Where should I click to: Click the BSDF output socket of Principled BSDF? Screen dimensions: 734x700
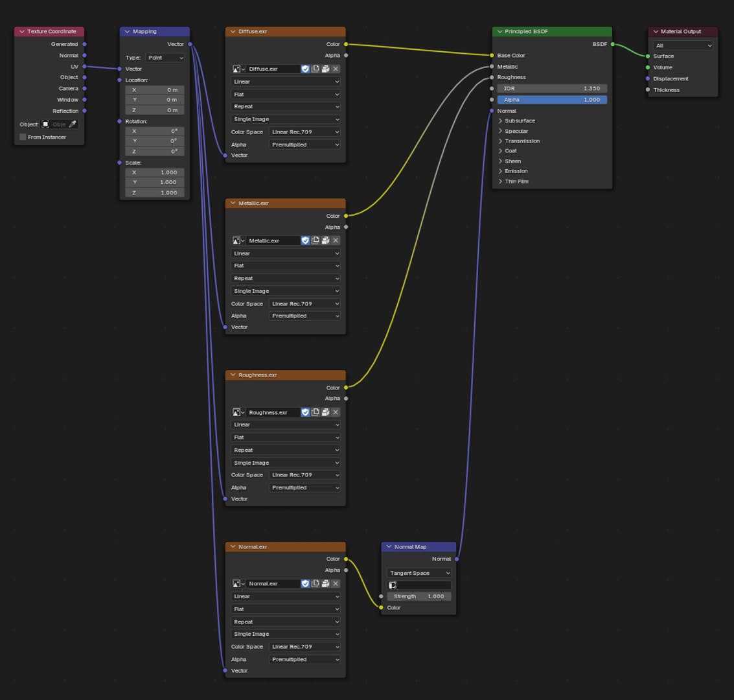(612, 44)
